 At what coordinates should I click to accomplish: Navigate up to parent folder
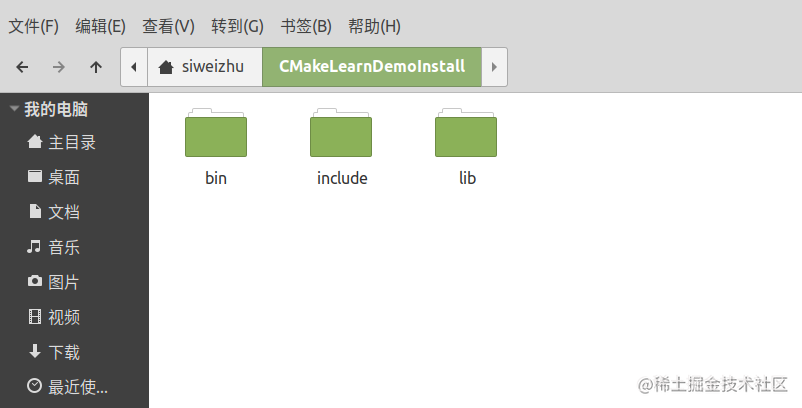(96, 67)
